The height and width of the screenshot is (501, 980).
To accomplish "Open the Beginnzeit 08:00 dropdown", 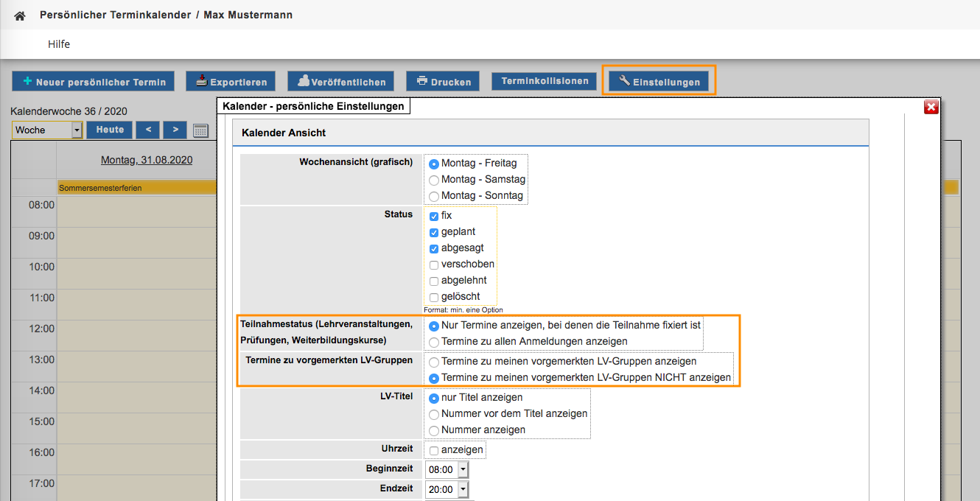I will pyautogui.click(x=463, y=469).
